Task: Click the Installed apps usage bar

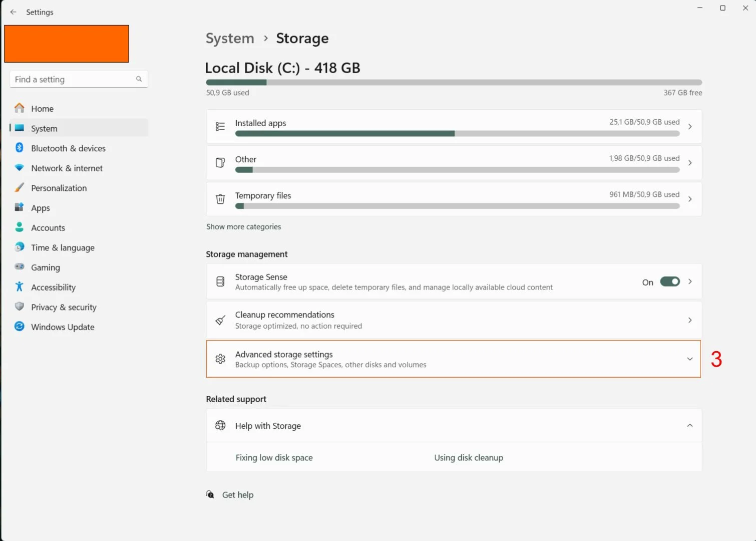Action: pos(458,134)
